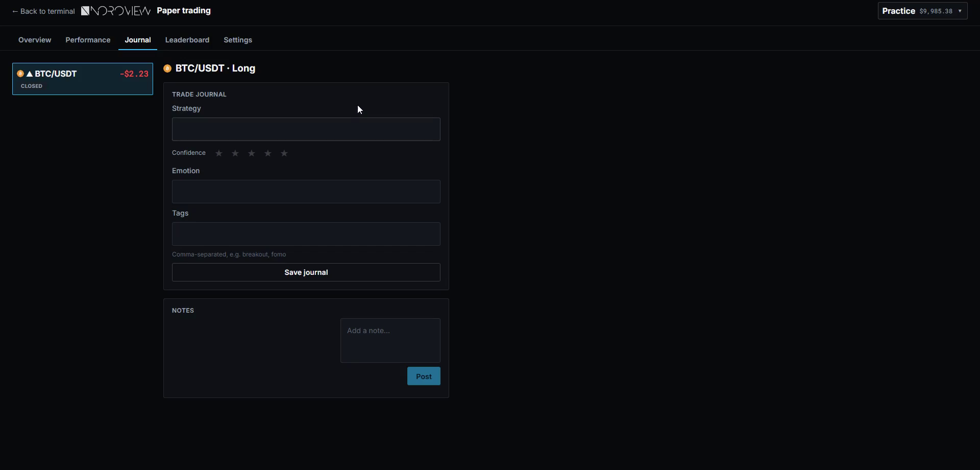Focus the Strategy input field
The width and height of the screenshot is (980, 470).
coord(306,129)
